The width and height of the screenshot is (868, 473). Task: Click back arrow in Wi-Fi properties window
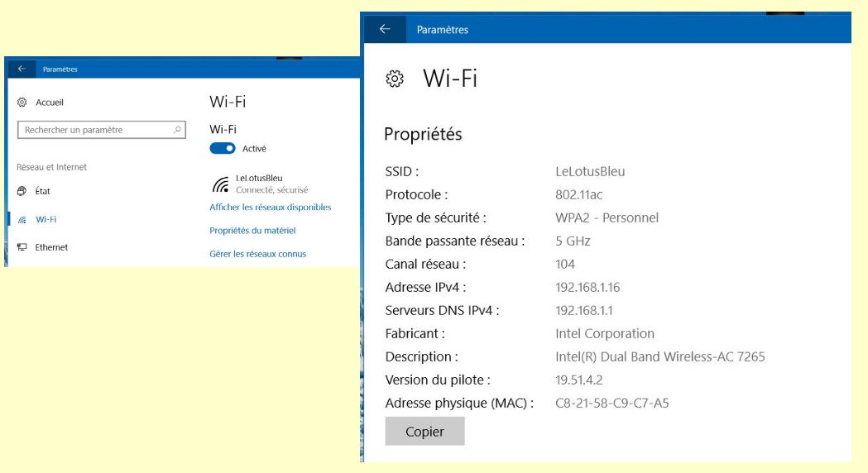pyautogui.click(x=386, y=29)
